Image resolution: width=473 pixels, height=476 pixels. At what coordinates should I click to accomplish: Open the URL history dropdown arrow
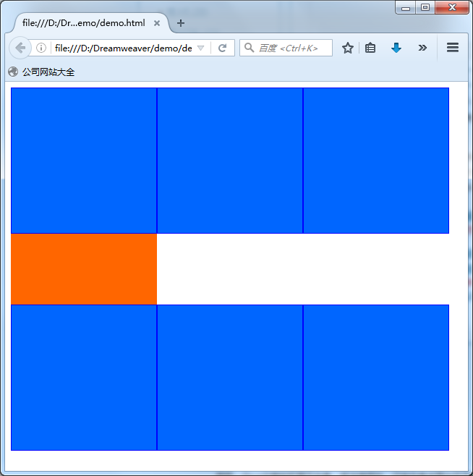[200, 48]
